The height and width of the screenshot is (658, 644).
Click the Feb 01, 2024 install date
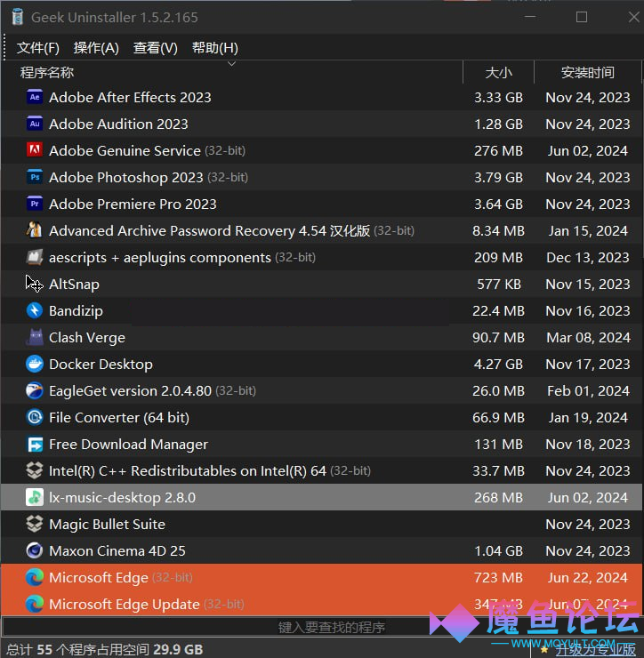pyautogui.click(x=588, y=390)
